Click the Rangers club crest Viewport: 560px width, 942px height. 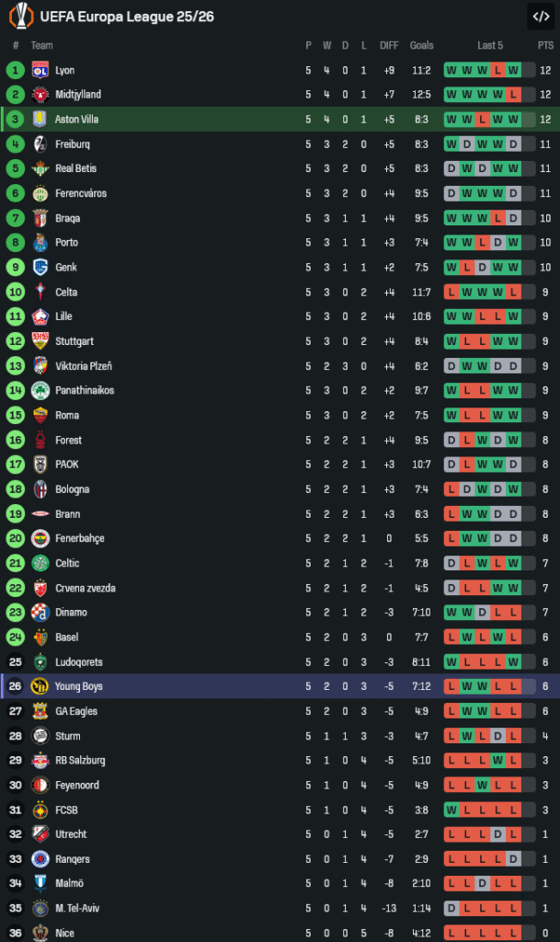[40, 859]
